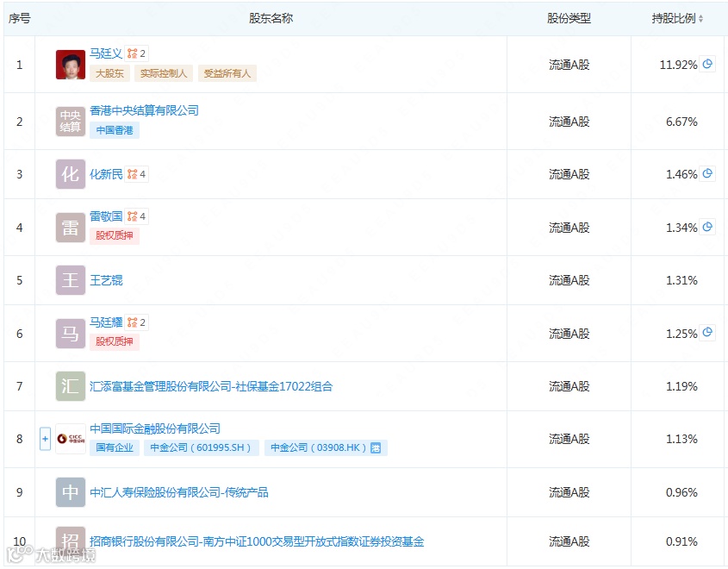728x569 pixels.
Task: Open 招商银行股份有限公司-南方中证1000 fund link
Action: 257,541
